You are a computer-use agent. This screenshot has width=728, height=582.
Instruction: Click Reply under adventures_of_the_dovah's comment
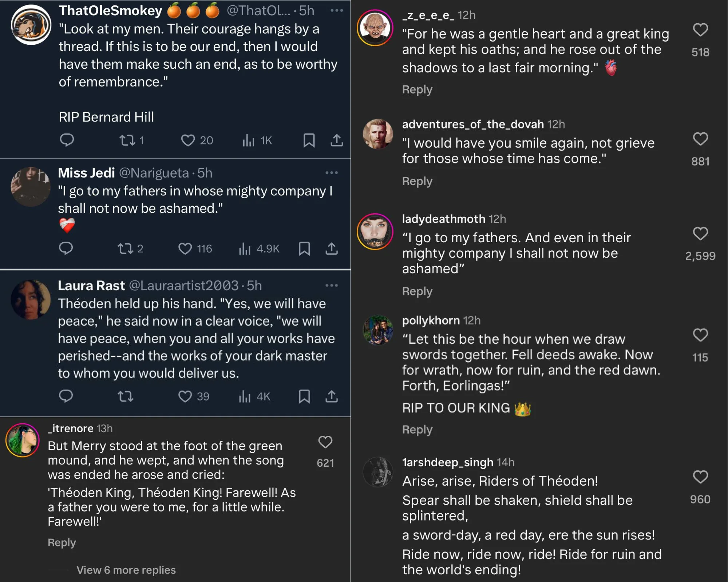coord(417,181)
